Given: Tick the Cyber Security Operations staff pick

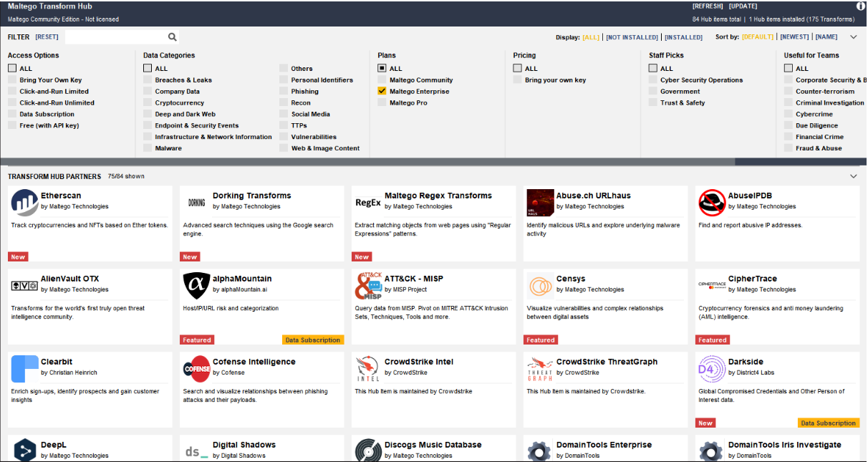Looking at the screenshot, I should (653, 80).
